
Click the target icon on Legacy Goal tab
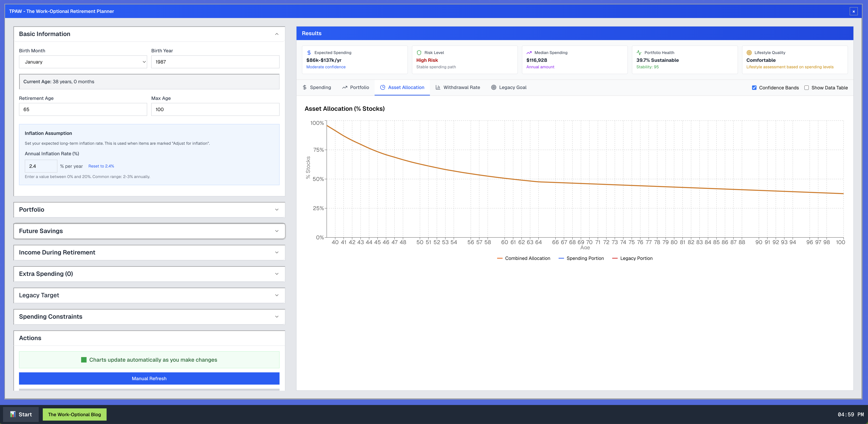coord(494,87)
